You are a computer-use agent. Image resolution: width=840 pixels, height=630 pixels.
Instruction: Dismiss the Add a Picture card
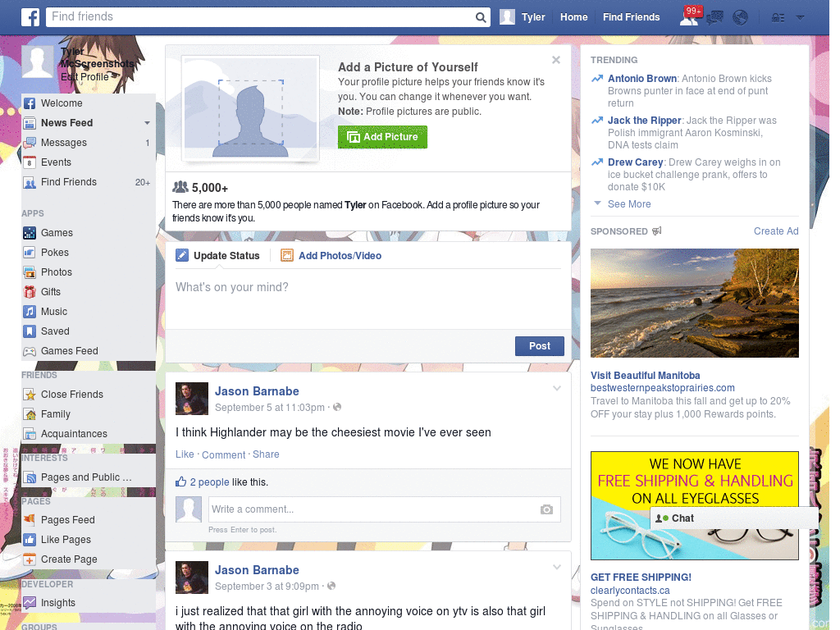point(556,60)
